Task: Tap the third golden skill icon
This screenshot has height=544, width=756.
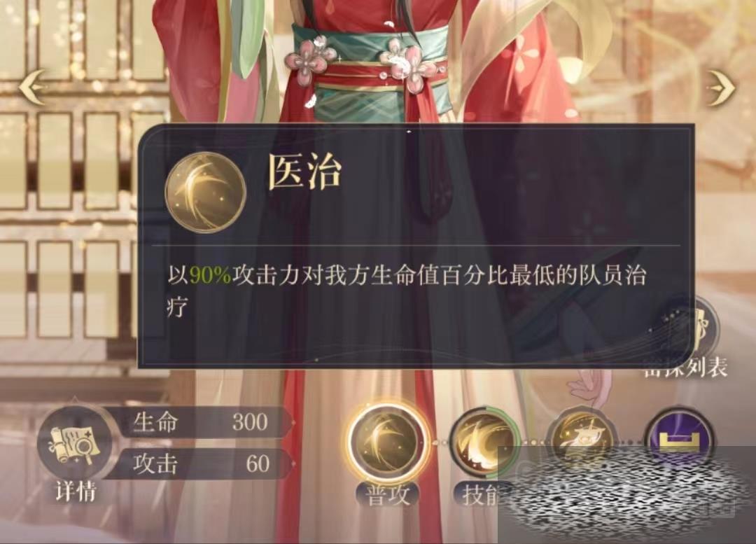Action: (x=582, y=436)
